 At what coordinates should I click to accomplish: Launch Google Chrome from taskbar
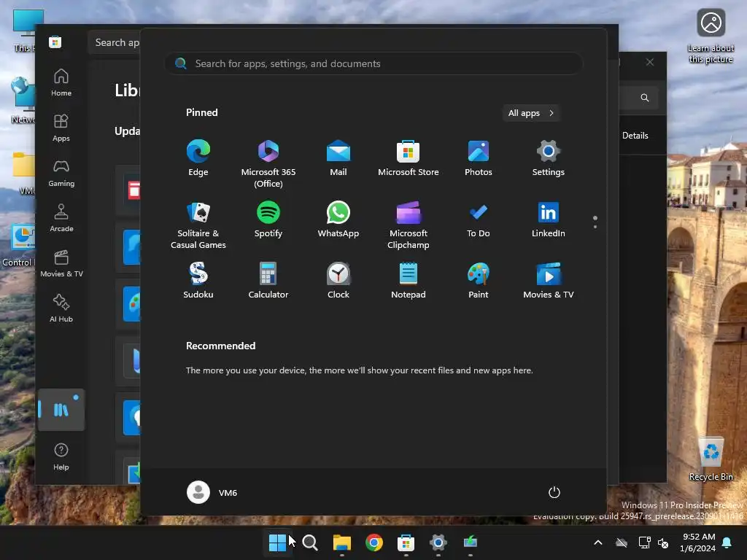pos(374,542)
